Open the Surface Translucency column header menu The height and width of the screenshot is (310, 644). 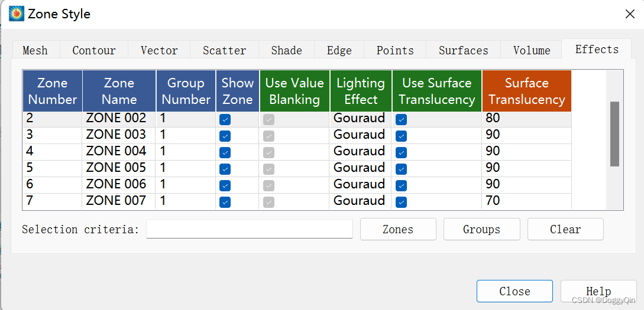(527, 91)
